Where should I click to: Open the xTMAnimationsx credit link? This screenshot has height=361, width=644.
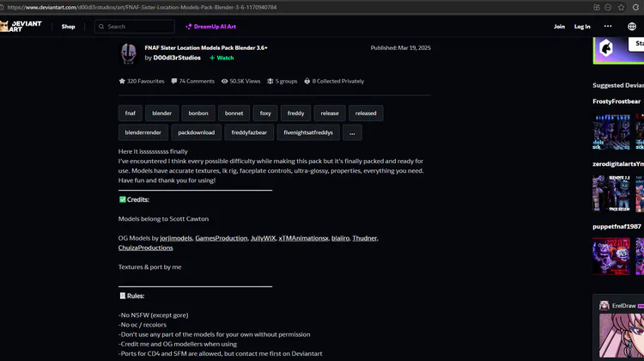[x=303, y=238]
